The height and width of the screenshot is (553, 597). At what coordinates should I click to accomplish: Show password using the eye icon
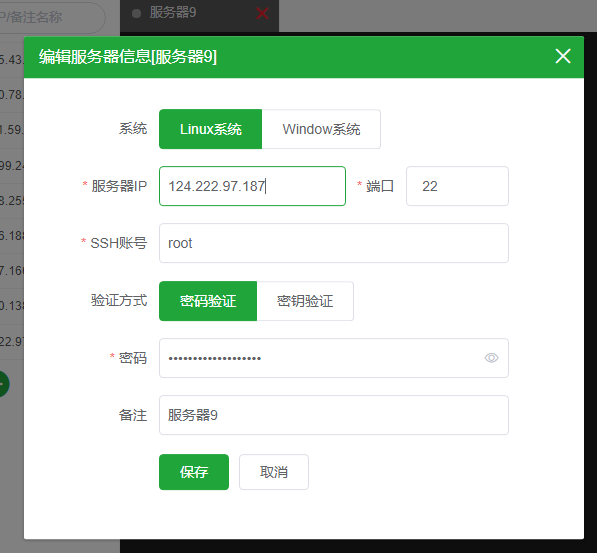point(491,358)
